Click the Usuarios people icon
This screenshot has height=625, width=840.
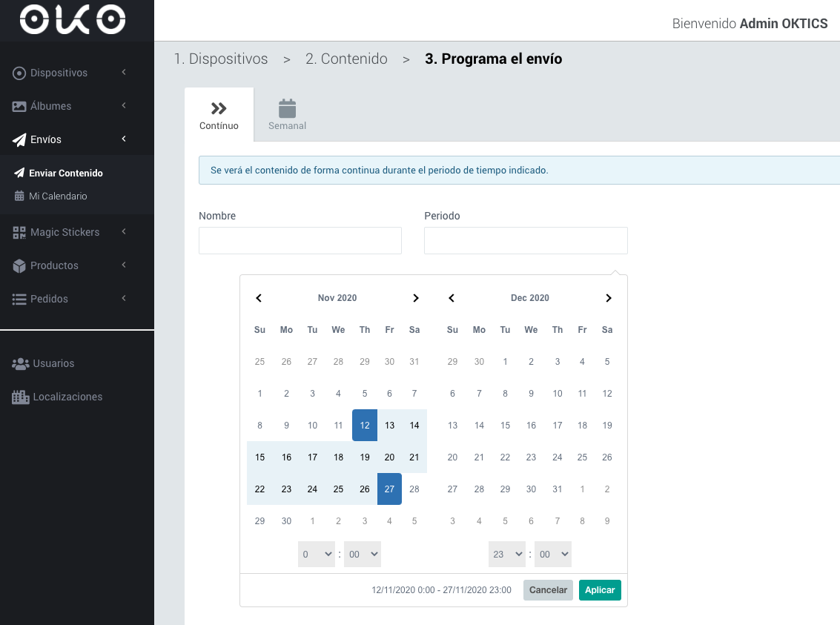click(20, 363)
